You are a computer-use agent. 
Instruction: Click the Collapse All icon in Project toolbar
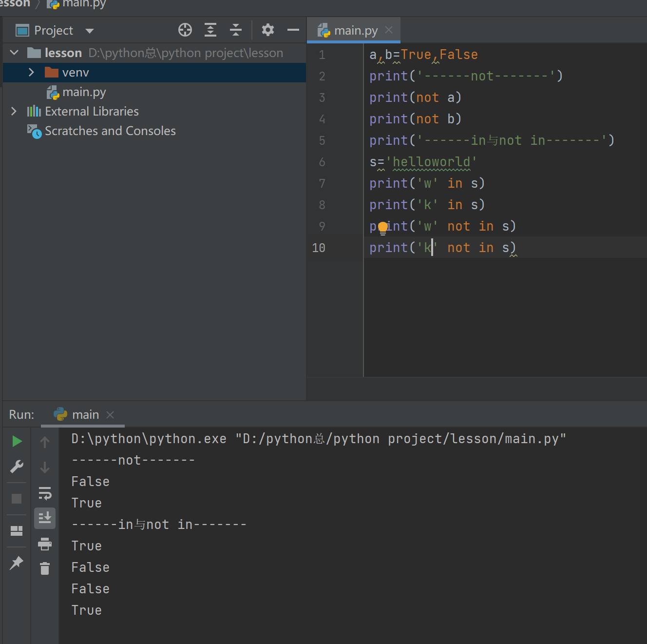[236, 30]
